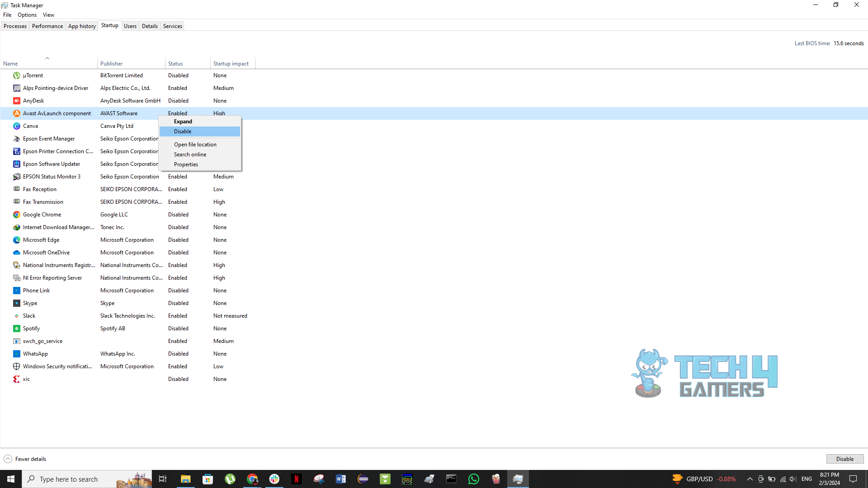Click the Name column sort arrow

pos(47,58)
